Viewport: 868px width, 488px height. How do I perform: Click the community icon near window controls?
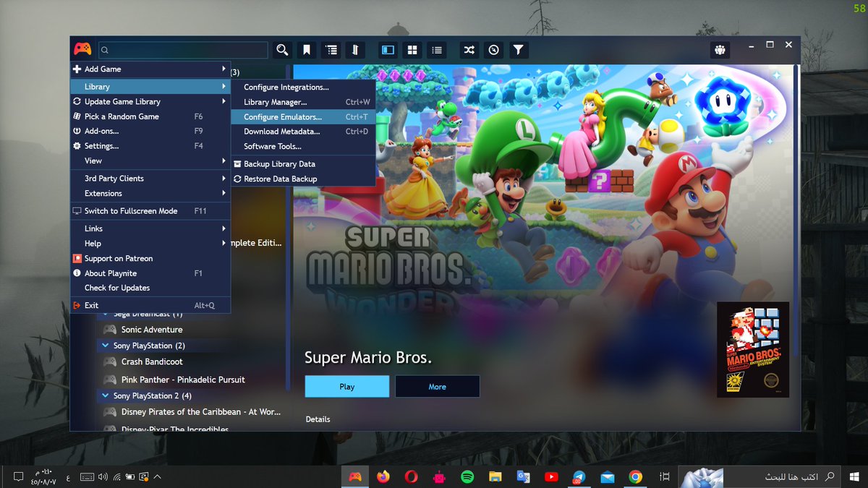(x=720, y=50)
